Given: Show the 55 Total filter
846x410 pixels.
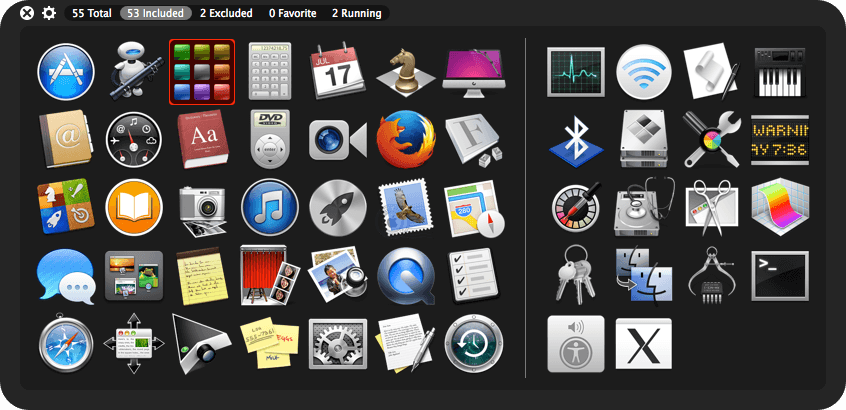Looking at the screenshot, I should pos(92,13).
